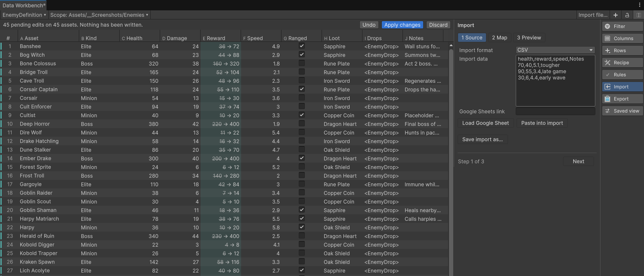This screenshot has height=276, width=644.
Task: Select the Data Workbench window tab
Action: coord(24,5)
